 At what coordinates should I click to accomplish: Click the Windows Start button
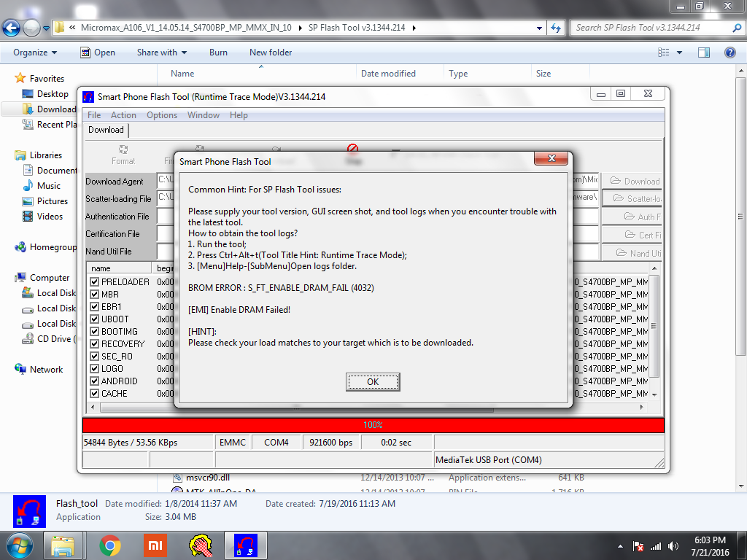point(20,545)
